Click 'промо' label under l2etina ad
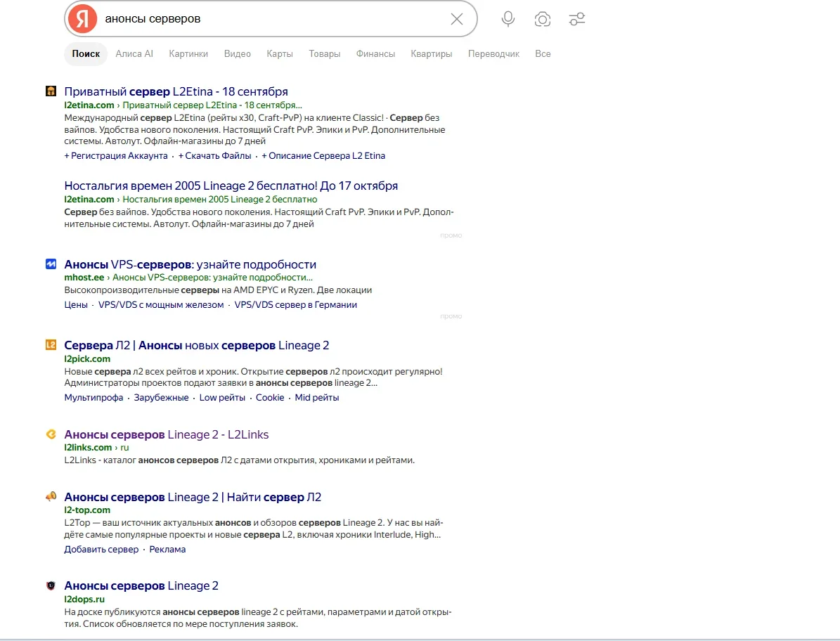Screen dimensions: 840x641 point(451,235)
